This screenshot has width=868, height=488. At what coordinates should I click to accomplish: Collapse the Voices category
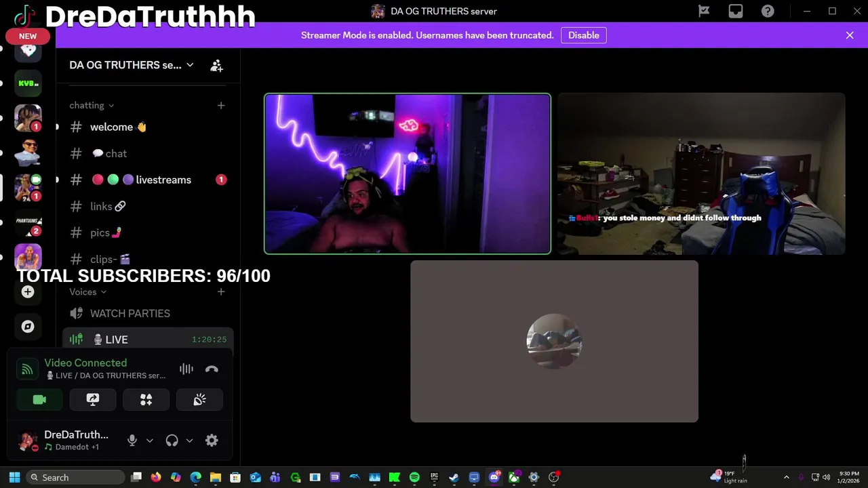87,291
